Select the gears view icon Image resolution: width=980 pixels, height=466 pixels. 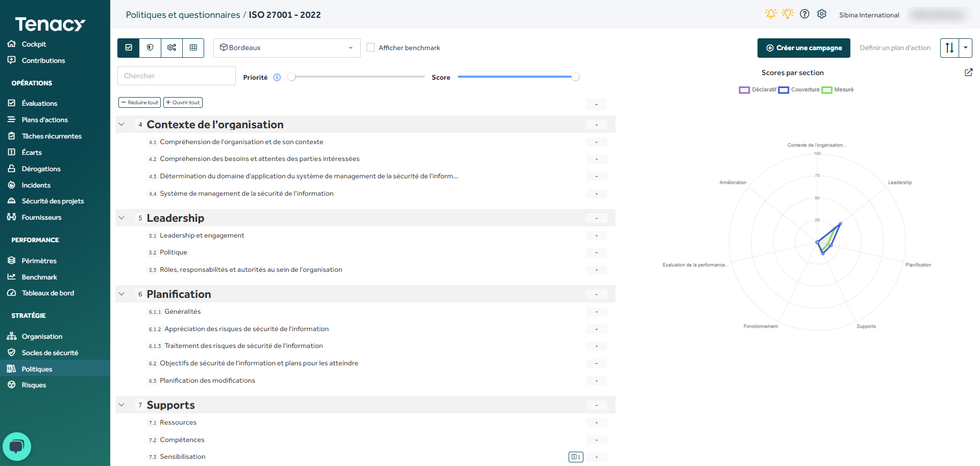[171, 48]
